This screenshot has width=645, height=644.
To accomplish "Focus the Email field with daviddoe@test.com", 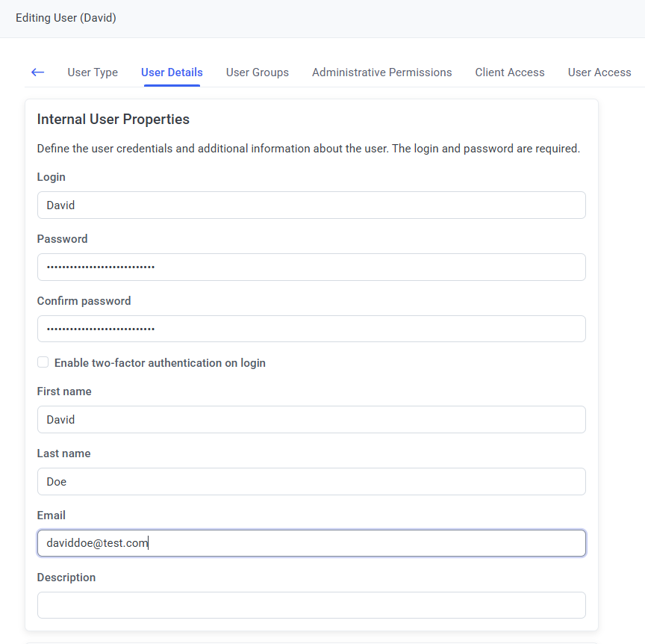I will (311, 544).
